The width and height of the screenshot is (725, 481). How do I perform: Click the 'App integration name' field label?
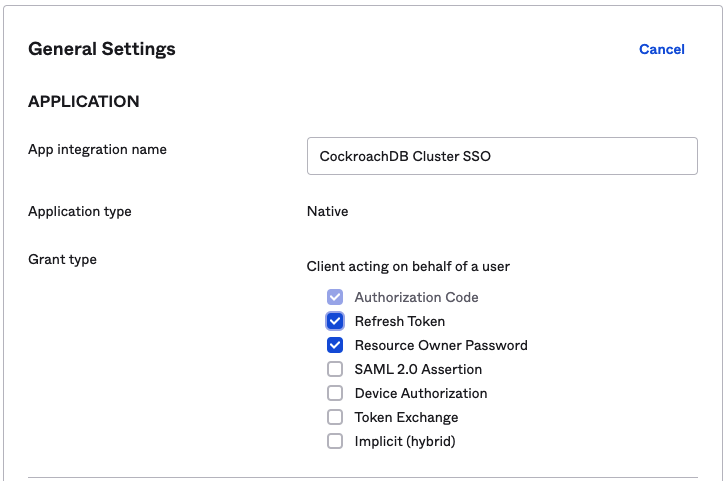coord(97,150)
